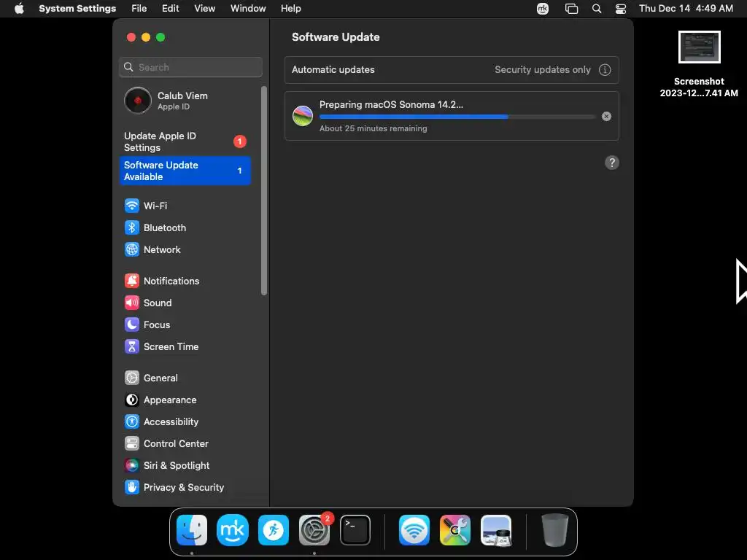Click the Automatic updates row
Image resolution: width=747 pixels, height=560 pixels.
point(452,70)
